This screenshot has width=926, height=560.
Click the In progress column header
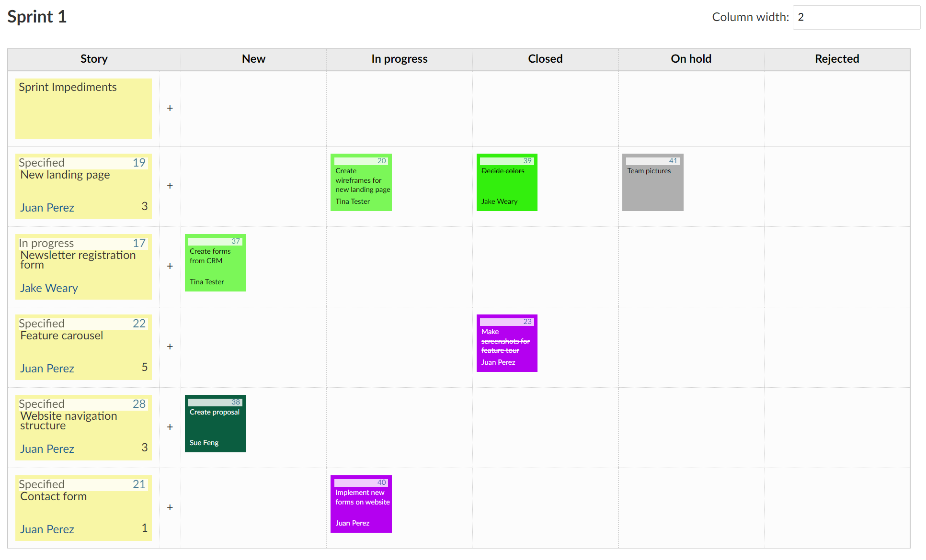point(399,58)
